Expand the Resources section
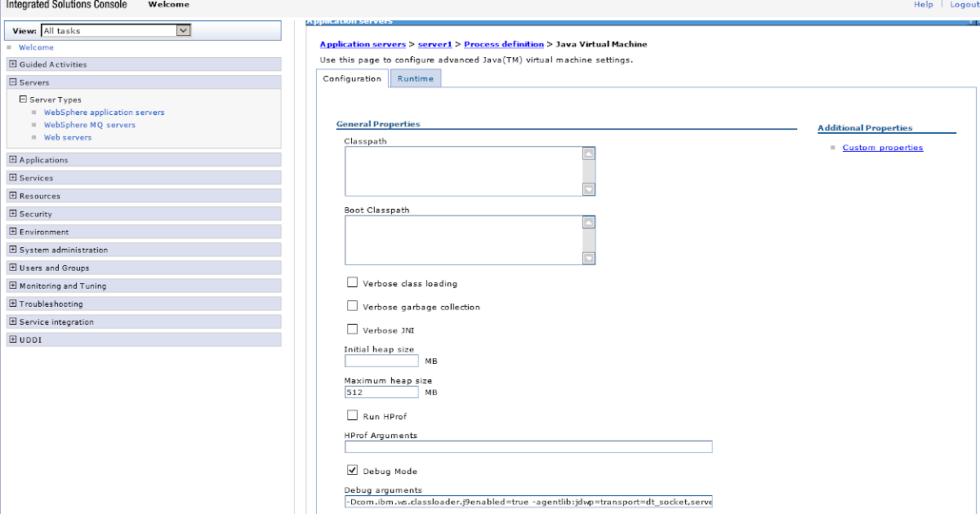Image resolution: width=980 pixels, height=514 pixels. (11, 195)
